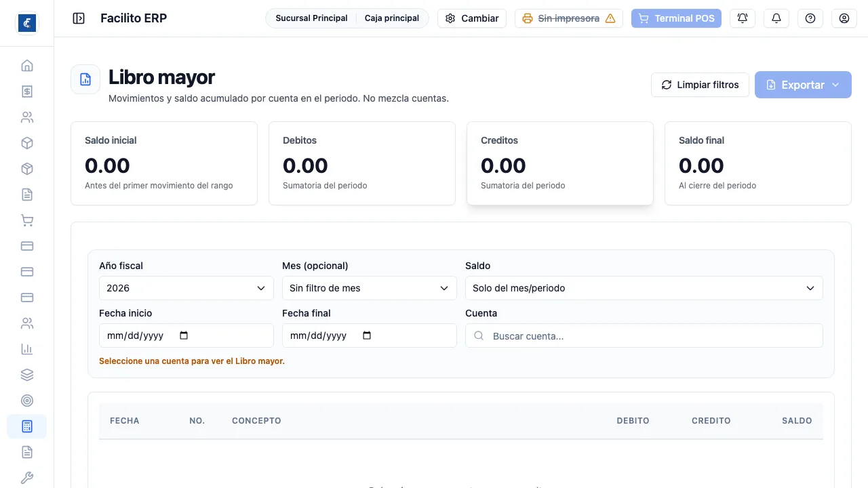Expand the Exportar dropdown menu
The image size is (868, 488).
click(803, 85)
